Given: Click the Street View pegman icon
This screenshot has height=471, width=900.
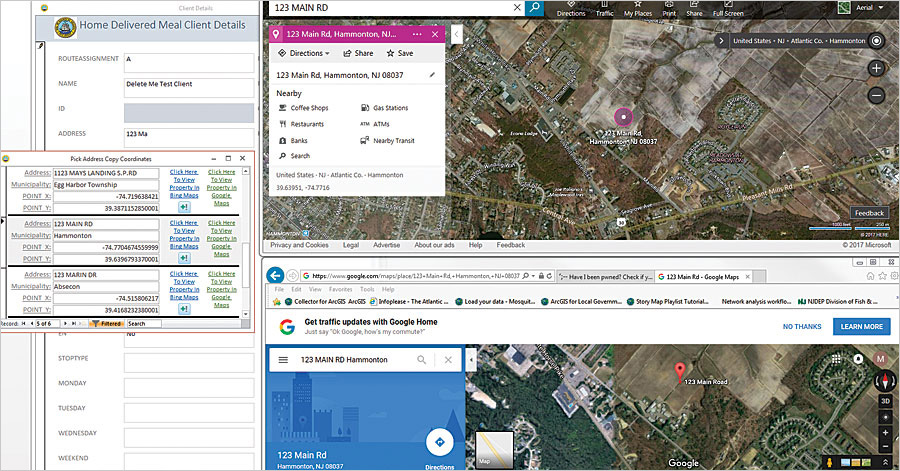Looking at the screenshot, I should (x=829, y=462).
